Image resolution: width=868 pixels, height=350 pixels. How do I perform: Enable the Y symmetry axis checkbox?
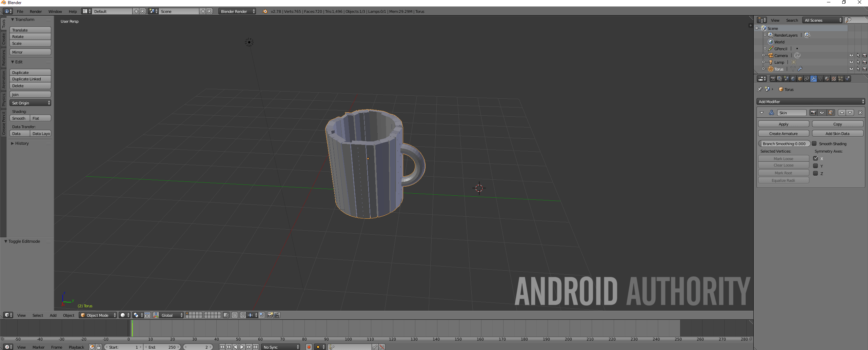pos(815,166)
